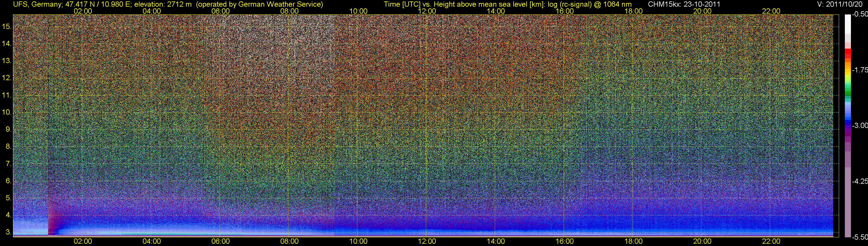Screen dimensions: 868x246
Task: Click the '15.' km height axis label
Action: 7,27
